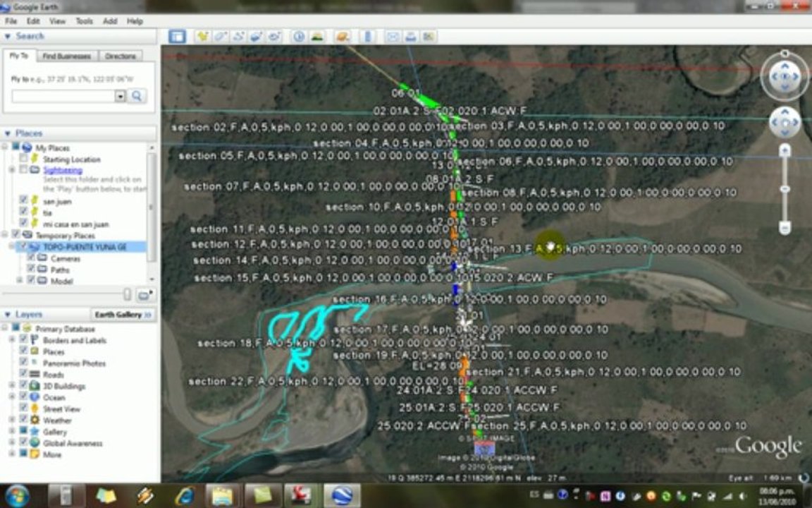Open the Tools menu
The image size is (812, 508).
pyautogui.click(x=84, y=21)
